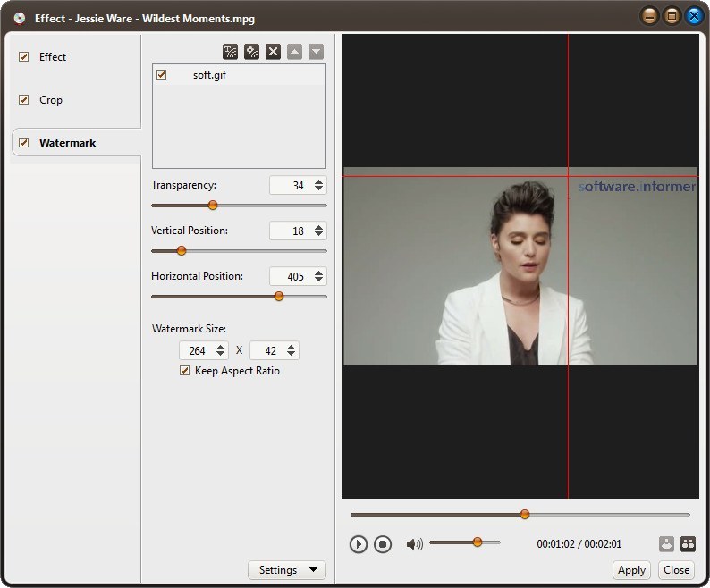Screen dimensions: 710x588
Task: Mute the preview with the speaker icon
Action: [x=414, y=543]
